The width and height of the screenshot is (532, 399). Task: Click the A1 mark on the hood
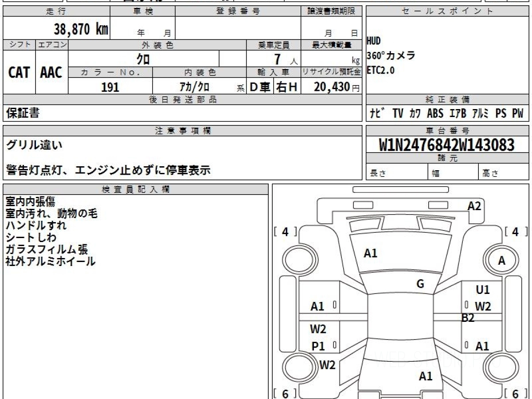coord(370,254)
